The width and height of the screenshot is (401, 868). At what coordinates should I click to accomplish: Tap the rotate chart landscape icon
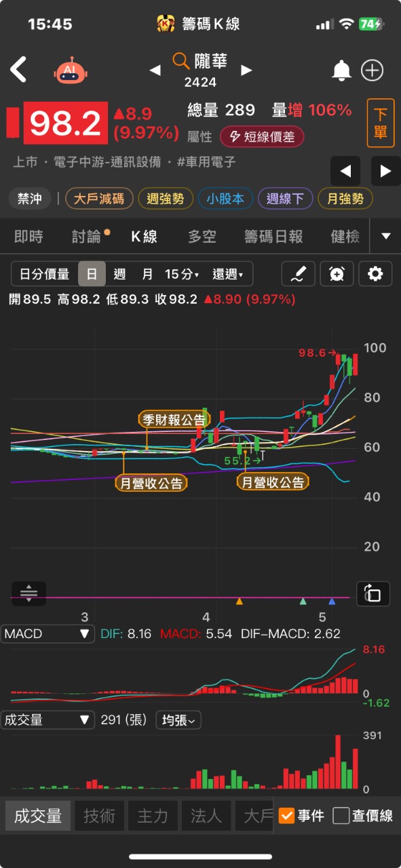point(373,593)
